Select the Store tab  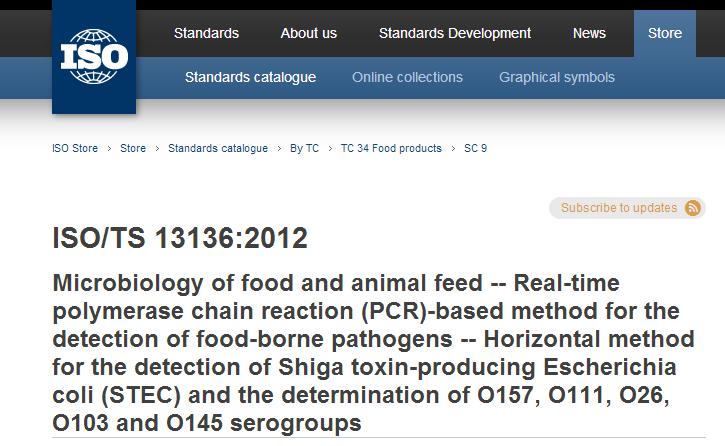[x=665, y=33]
